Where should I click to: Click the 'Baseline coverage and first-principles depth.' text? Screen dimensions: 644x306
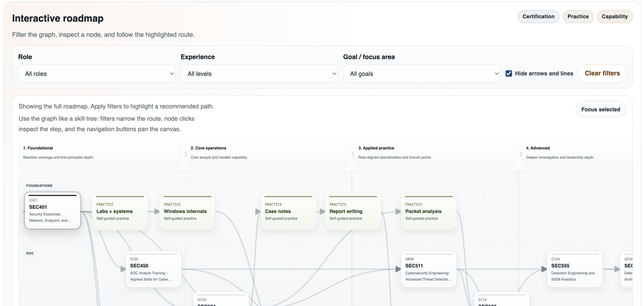tap(58, 157)
